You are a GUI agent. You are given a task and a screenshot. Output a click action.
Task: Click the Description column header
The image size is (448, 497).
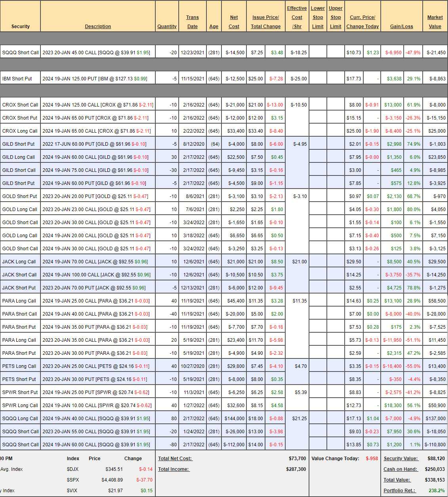click(98, 27)
